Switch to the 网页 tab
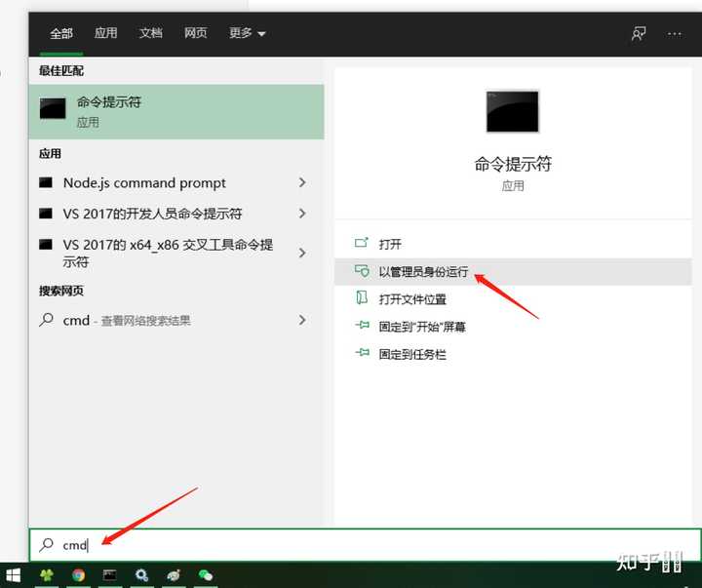This screenshot has height=588, width=702. (x=196, y=33)
